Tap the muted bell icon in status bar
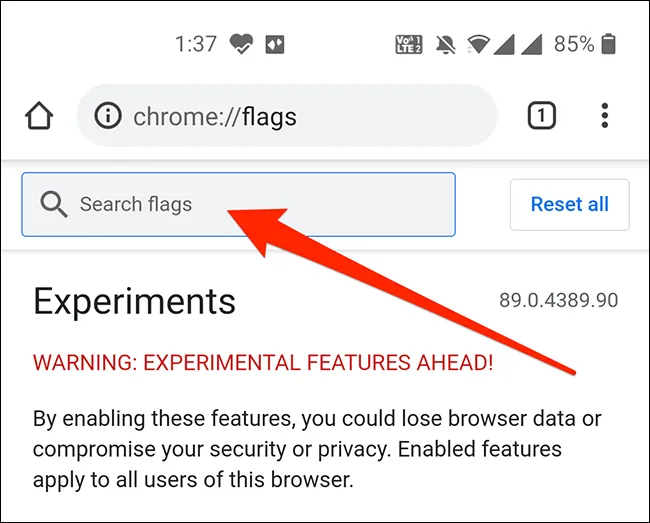 click(444, 44)
